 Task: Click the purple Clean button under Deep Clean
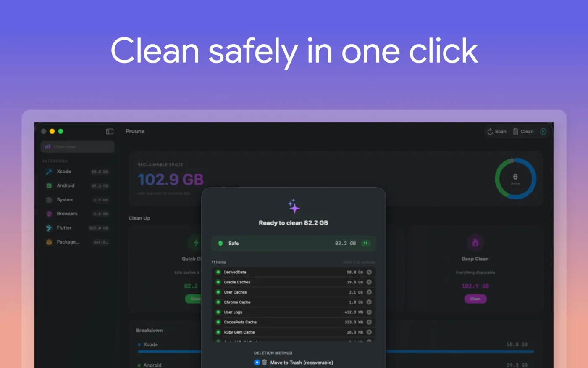click(475, 299)
